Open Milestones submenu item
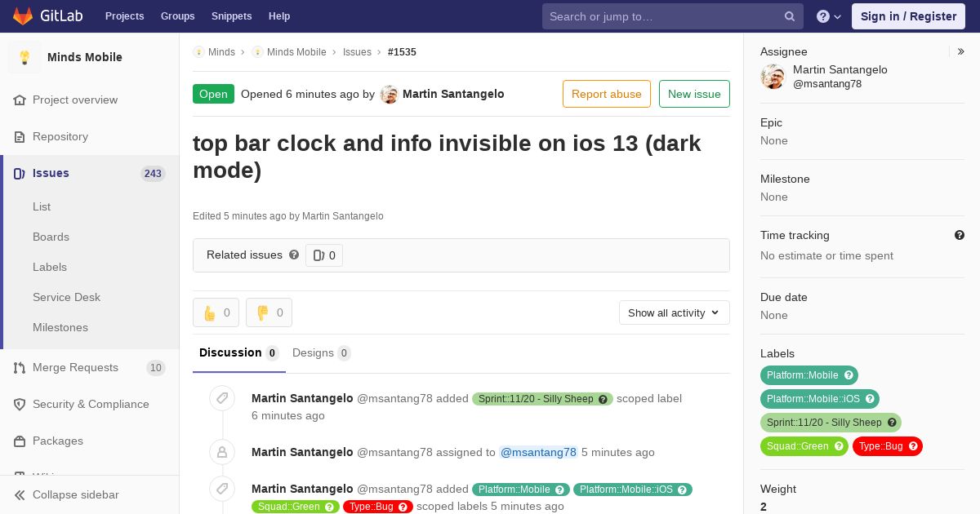The height and width of the screenshot is (514, 980). click(x=60, y=327)
